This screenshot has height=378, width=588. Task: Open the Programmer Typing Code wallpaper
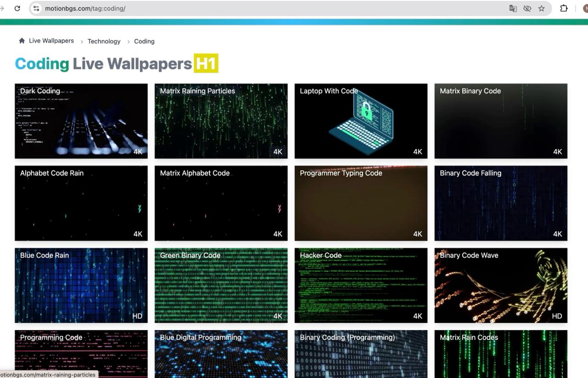click(x=361, y=203)
